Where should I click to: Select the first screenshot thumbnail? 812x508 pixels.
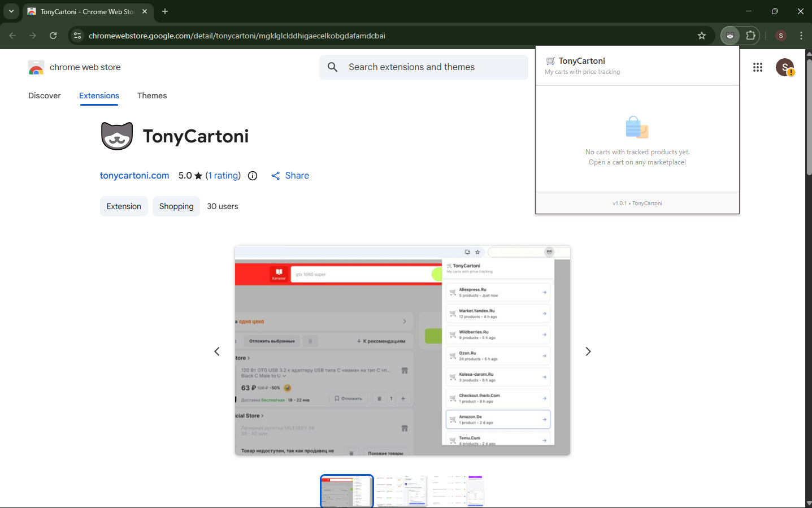[347, 491]
